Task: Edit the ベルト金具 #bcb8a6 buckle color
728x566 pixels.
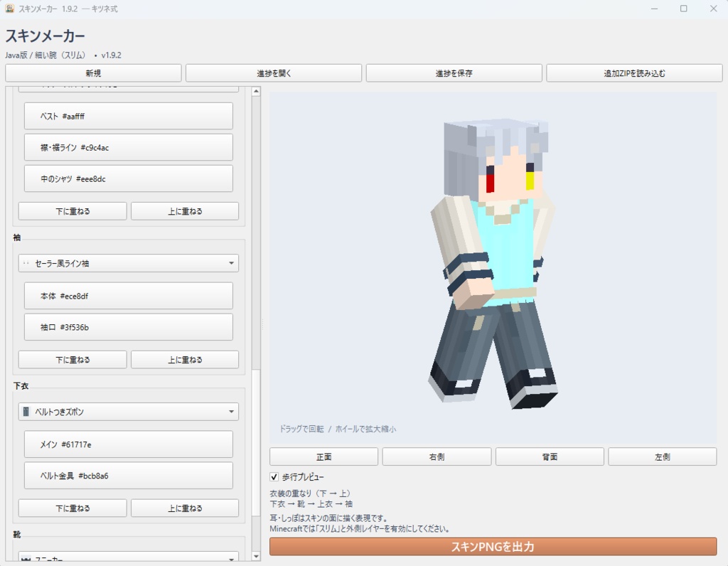Action: point(129,476)
